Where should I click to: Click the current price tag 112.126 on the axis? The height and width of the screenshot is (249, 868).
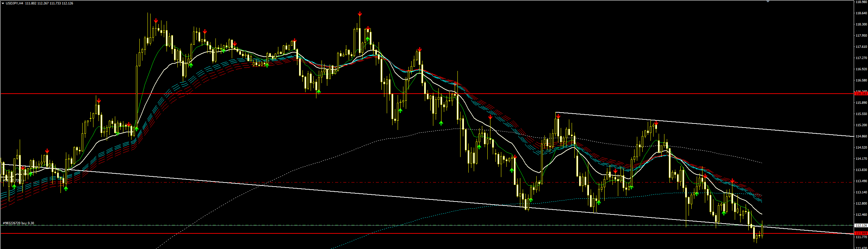pos(861,225)
